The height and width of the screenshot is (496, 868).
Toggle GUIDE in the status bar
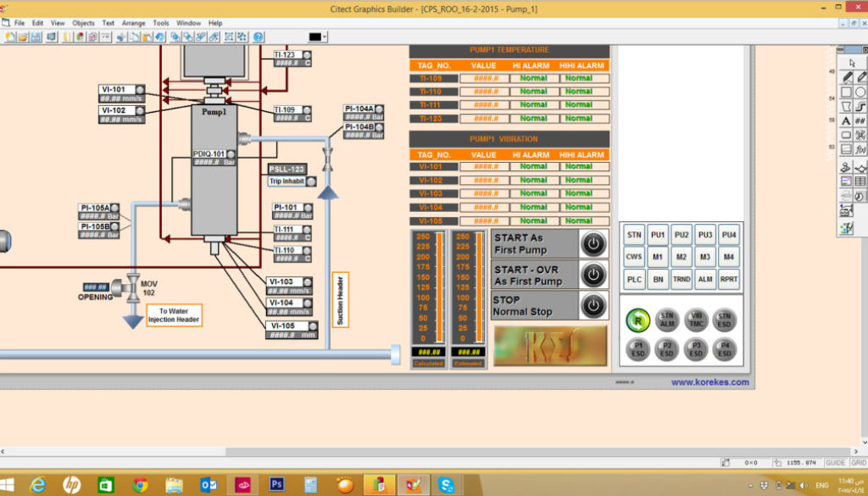835,463
